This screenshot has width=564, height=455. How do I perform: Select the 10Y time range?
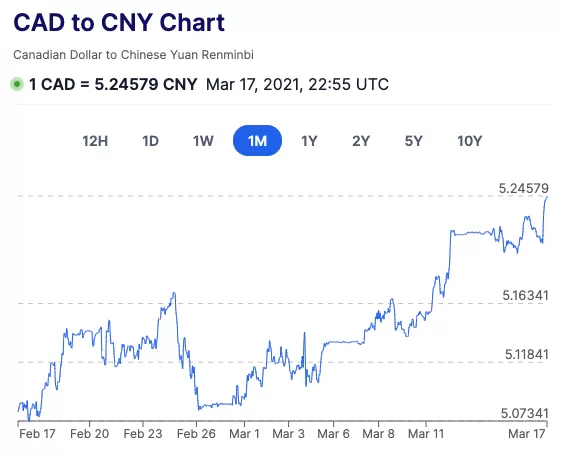[469, 141]
